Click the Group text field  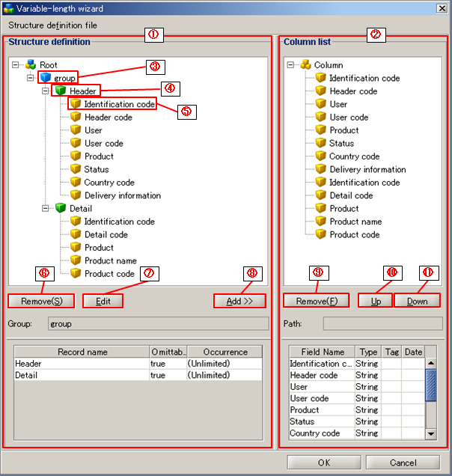[157, 324]
